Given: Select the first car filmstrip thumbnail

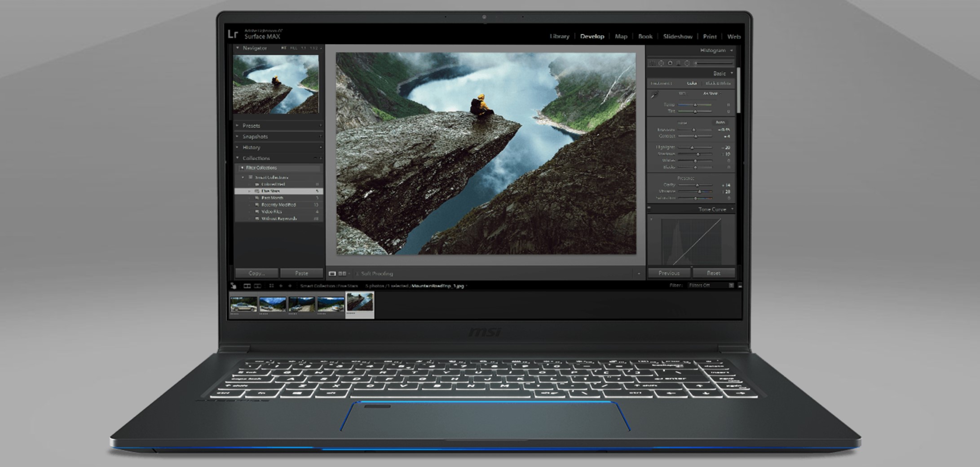Looking at the screenshot, I should [x=243, y=304].
